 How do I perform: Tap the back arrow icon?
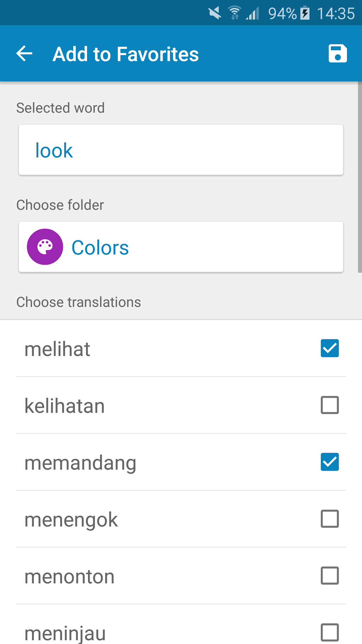[x=24, y=54]
